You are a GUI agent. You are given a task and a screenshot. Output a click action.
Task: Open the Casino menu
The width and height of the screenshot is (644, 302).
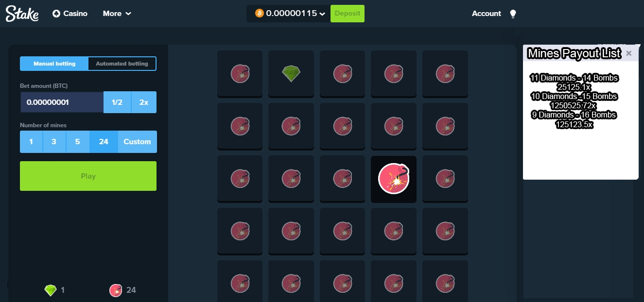70,14
